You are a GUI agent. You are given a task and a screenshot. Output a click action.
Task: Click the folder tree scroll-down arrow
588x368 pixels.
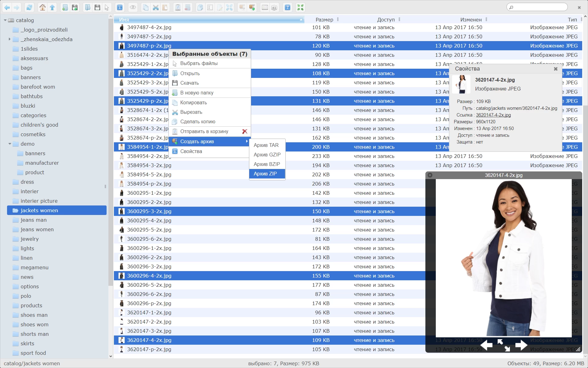point(111,356)
